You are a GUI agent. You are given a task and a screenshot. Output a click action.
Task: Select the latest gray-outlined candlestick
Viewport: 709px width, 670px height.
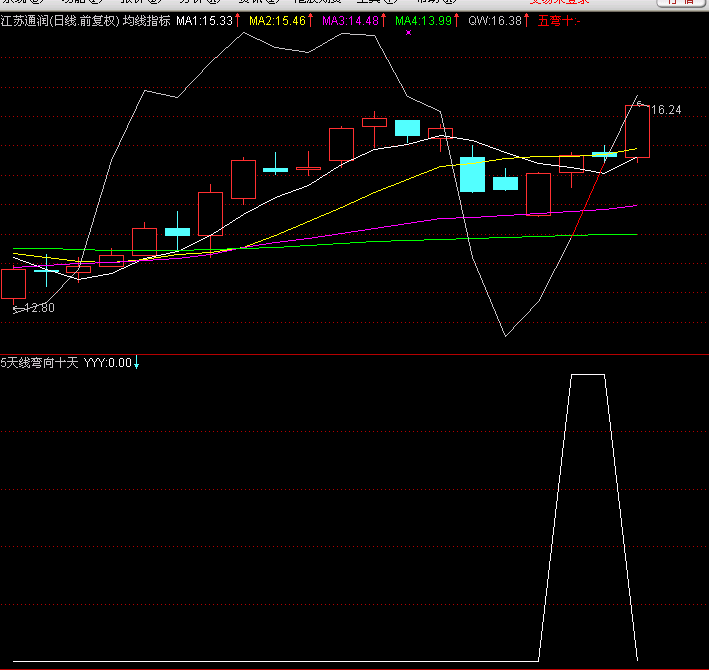[637, 131]
